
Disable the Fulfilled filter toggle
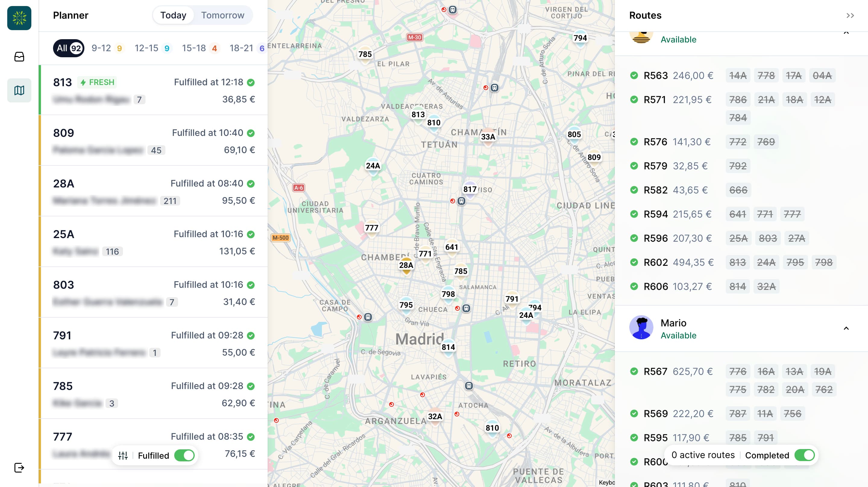point(184,455)
